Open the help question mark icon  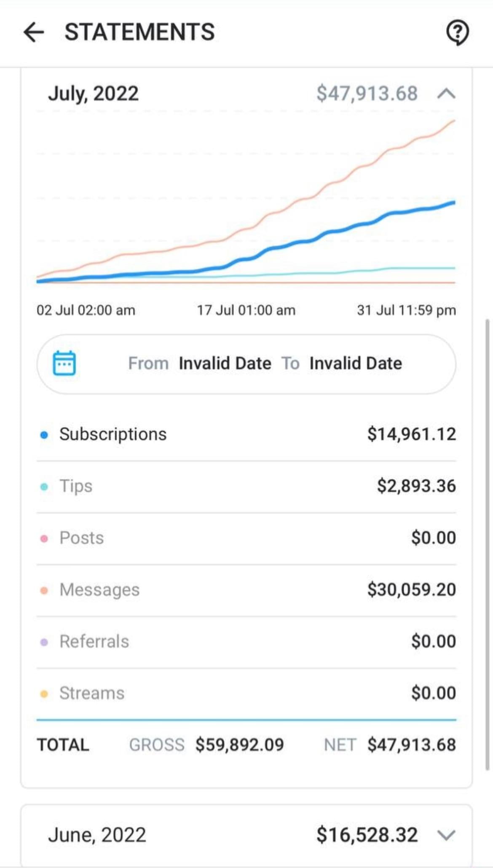click(457, 32)
